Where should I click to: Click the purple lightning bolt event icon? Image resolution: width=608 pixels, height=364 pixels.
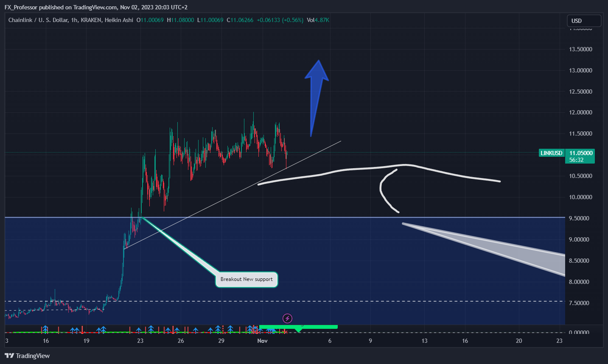point(287,318)
